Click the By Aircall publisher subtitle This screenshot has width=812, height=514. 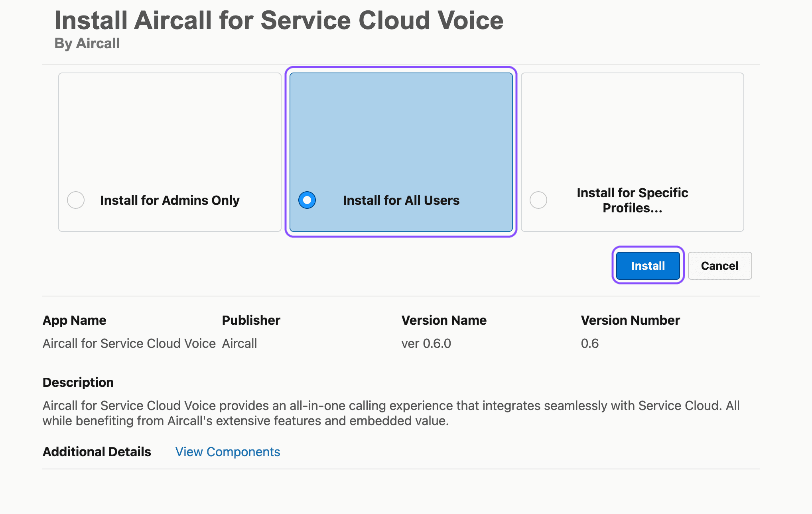pos(87,43)
